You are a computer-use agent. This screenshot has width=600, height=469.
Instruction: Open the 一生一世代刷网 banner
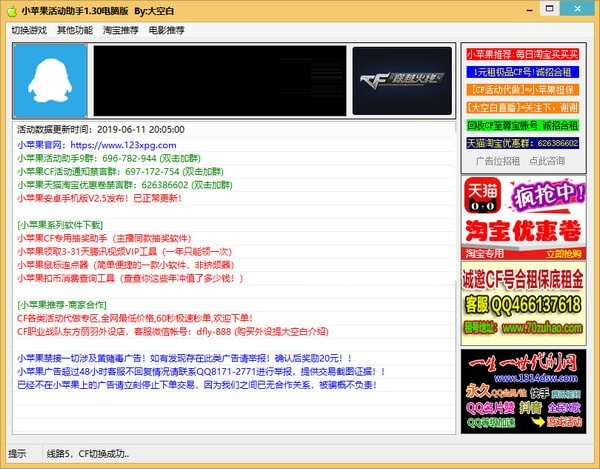[x=523, y=391]
